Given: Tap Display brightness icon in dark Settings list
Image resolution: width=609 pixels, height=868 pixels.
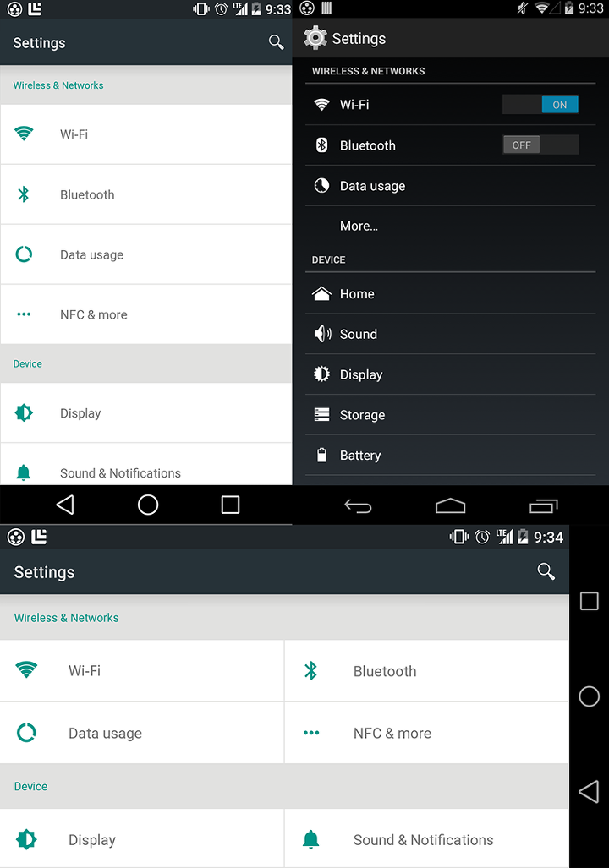Looking at the screenshot, I should pyautogui.click(x=321, y=374).
